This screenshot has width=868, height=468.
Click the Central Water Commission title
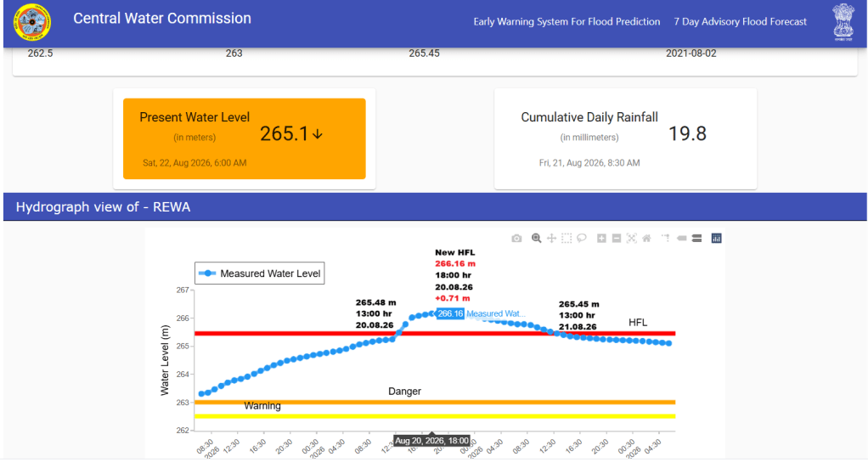coord(162,19)
